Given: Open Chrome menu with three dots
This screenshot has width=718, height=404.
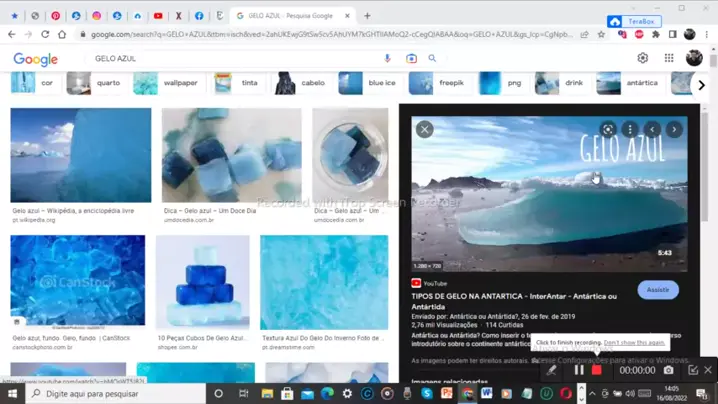Looking at the screenshot, I should coord(707,34).
